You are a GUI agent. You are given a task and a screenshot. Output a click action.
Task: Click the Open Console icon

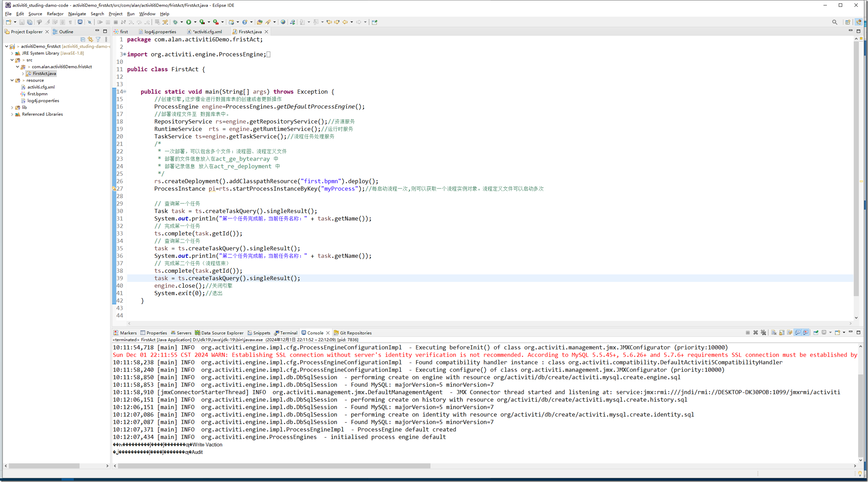click(837, 333)
